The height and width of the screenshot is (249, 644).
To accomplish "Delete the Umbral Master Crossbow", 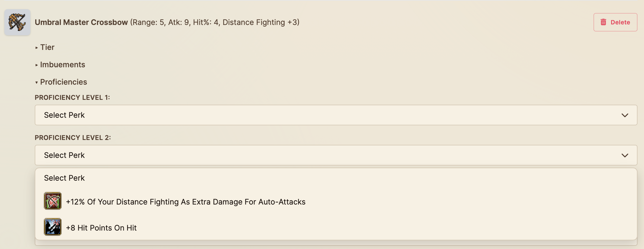I will (615, 22).
